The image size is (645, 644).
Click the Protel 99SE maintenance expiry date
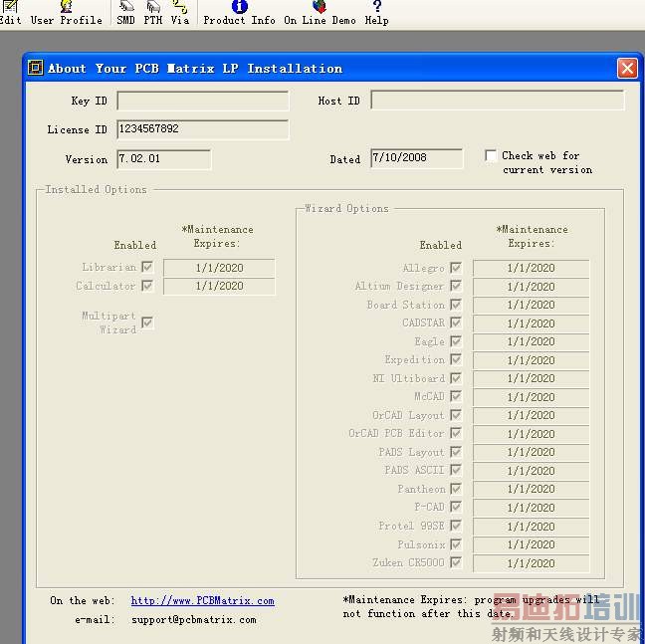click(x=532, y=527)
